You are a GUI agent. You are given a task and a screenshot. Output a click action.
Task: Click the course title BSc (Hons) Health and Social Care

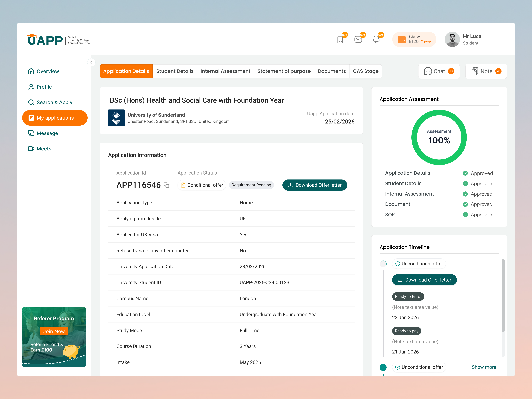(x=197, y=100)
